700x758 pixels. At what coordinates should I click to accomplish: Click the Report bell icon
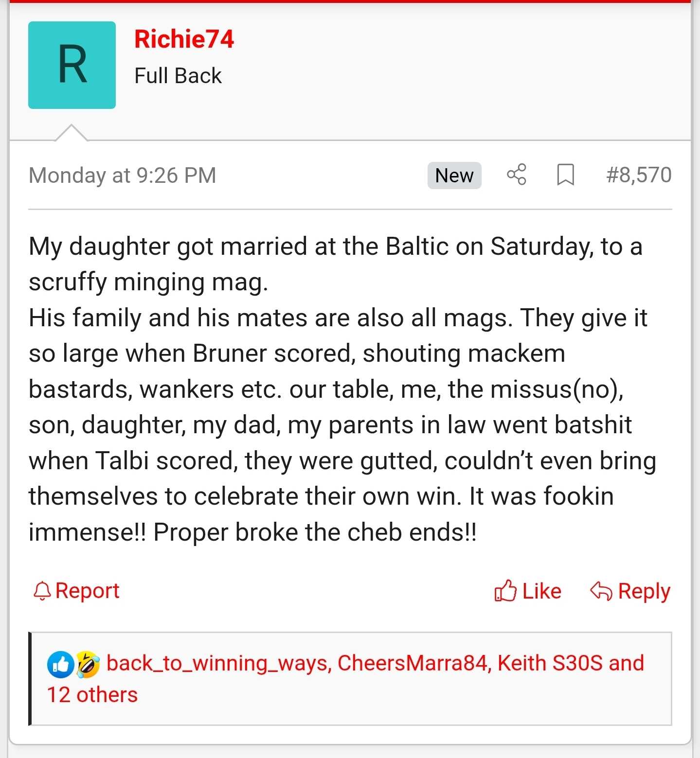pos(42,591)
